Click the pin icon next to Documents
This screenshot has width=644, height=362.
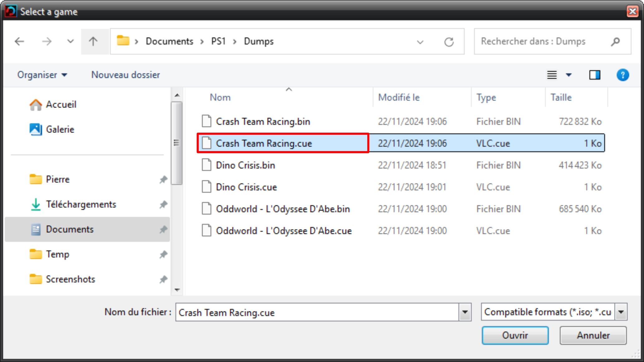click(163, 229)
